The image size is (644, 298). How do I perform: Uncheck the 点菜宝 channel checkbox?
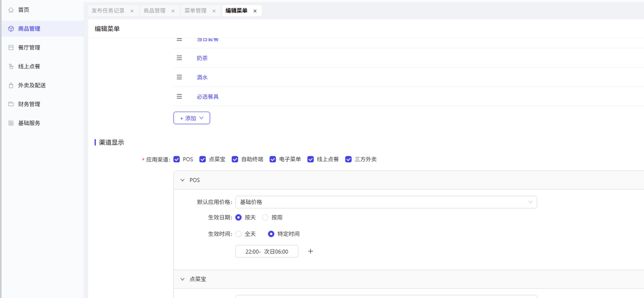(203, 159)
